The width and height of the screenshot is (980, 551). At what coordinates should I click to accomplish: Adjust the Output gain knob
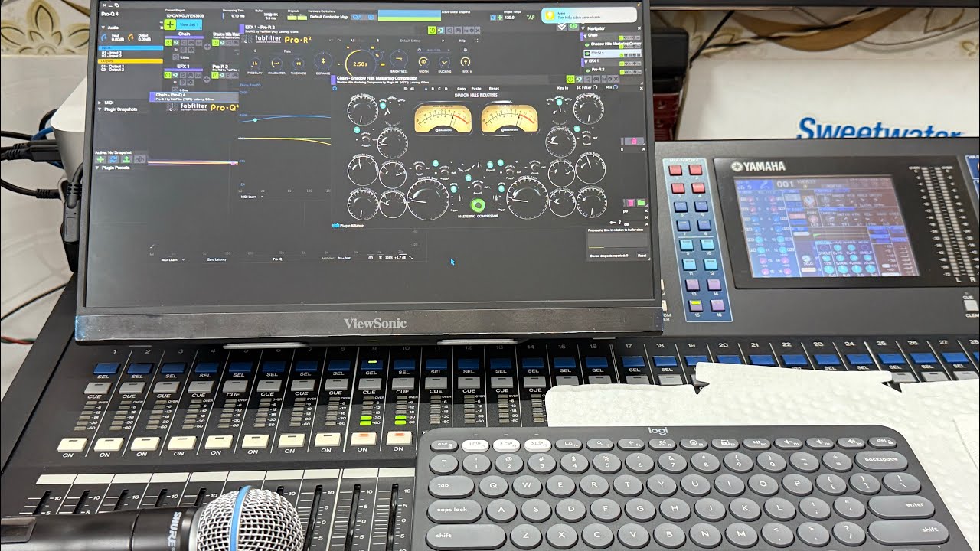coord(131,37)
